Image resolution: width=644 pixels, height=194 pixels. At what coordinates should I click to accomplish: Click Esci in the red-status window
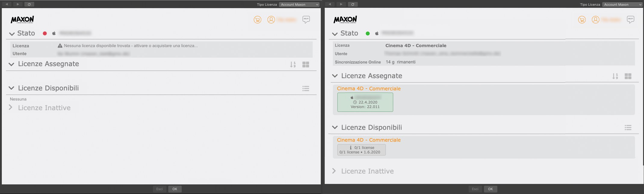(159, 189)
